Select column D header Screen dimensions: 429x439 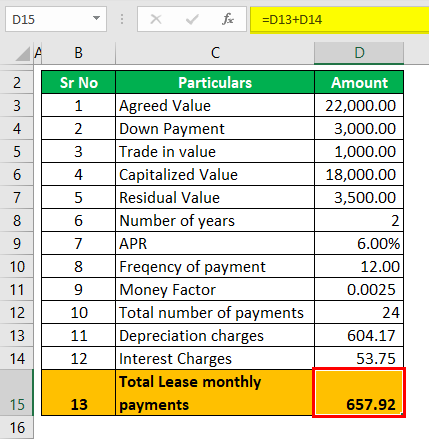359,53
